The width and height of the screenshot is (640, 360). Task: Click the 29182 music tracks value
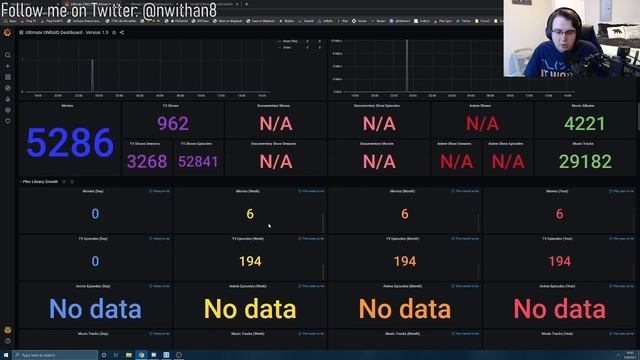585,162
